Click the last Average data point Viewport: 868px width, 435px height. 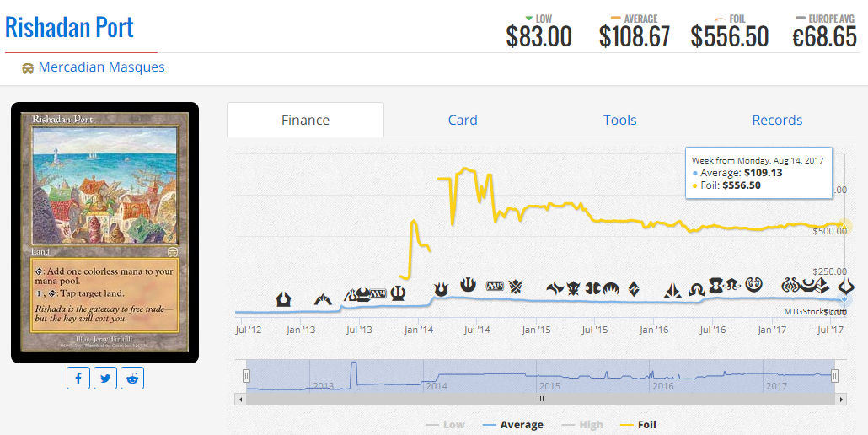coord(844,299)
